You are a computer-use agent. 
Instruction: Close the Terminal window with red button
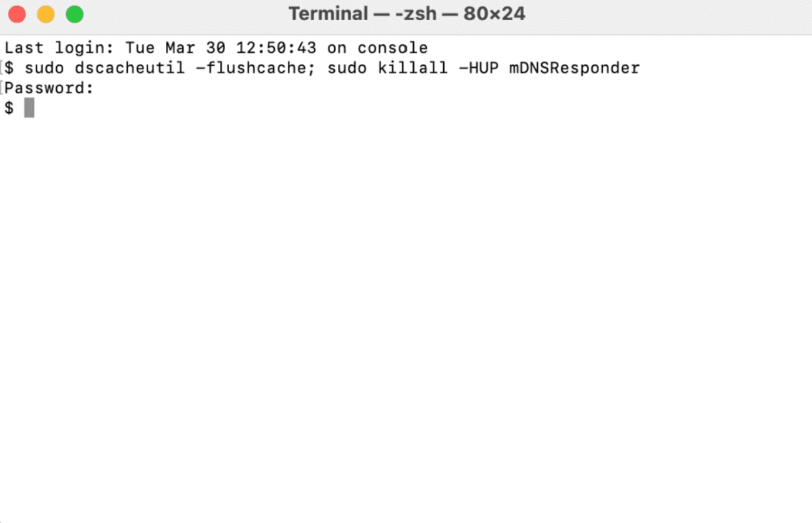click(17, 14)
